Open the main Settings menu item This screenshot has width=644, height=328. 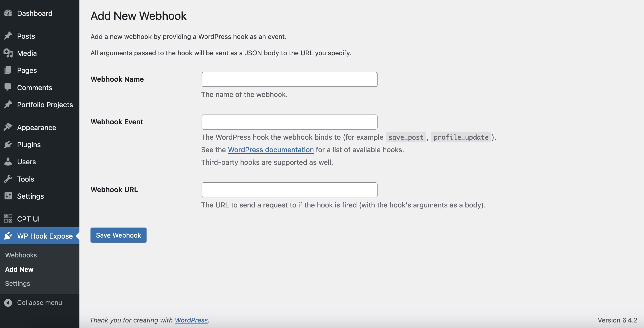pyautogui.click(x=40, y=196)
